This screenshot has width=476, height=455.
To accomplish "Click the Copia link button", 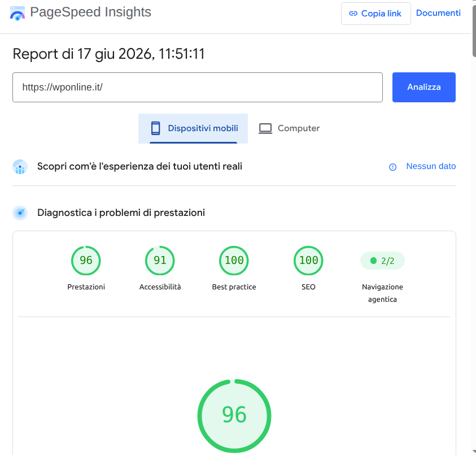I will [x=376, y=14].
